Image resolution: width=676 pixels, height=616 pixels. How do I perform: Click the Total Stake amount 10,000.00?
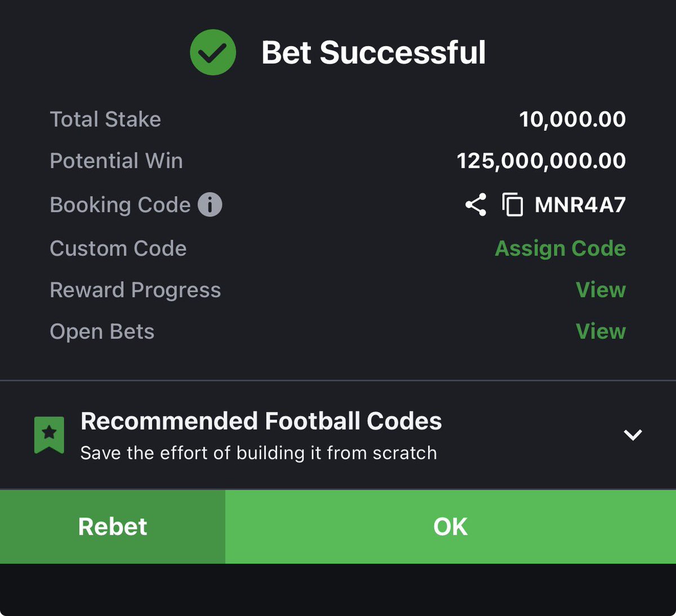coord(572,119)
